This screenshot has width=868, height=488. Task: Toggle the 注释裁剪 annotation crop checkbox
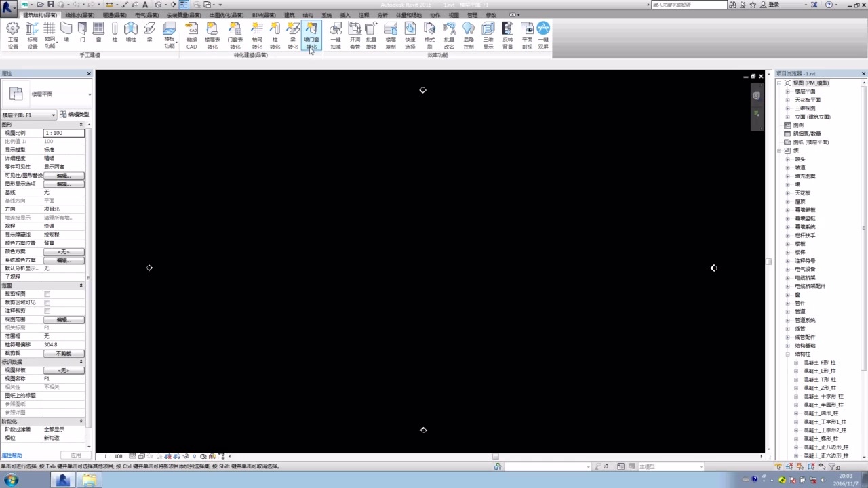tap(47, 311)
